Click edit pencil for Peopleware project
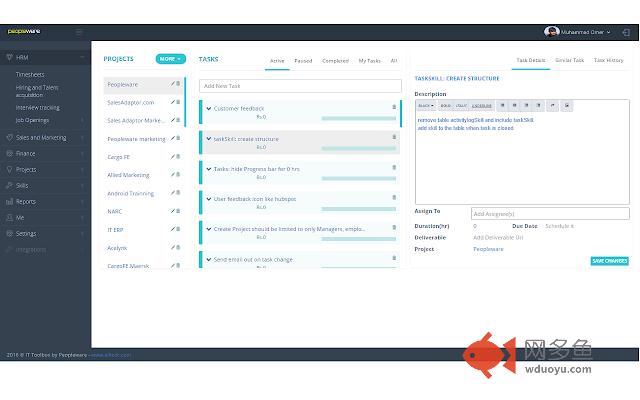Image resolution: width=640 pixels, height=400 pixels. point(172,84)
